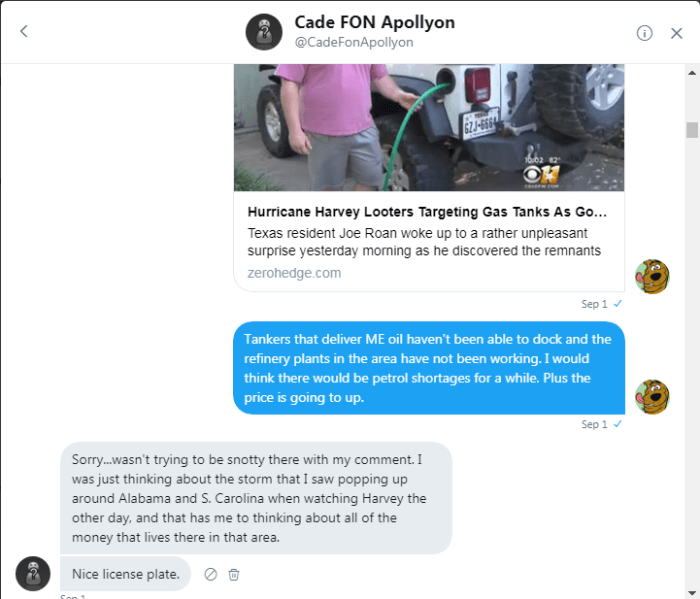Image resolution: width=700 pixels, height=599 pixels.
Task: Close the direct message window
Action: coord(675,32)
